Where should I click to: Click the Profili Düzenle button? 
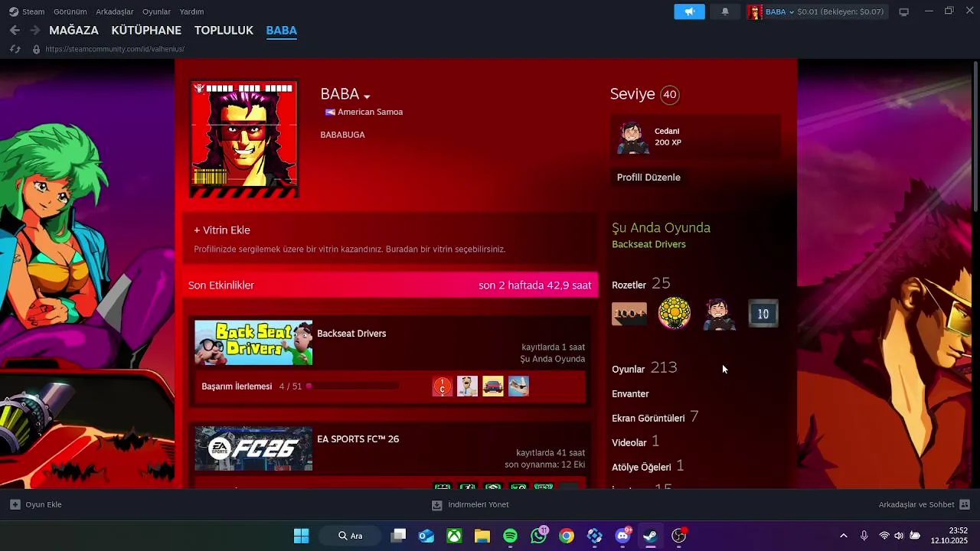pyautogui.click(x=648, y=177)
